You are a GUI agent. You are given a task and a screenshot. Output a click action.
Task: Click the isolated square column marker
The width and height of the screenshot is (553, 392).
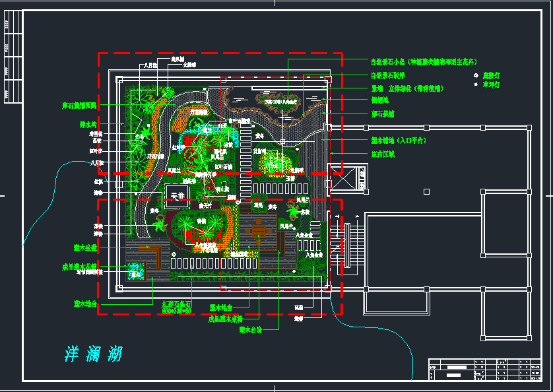tap(426, 191)
